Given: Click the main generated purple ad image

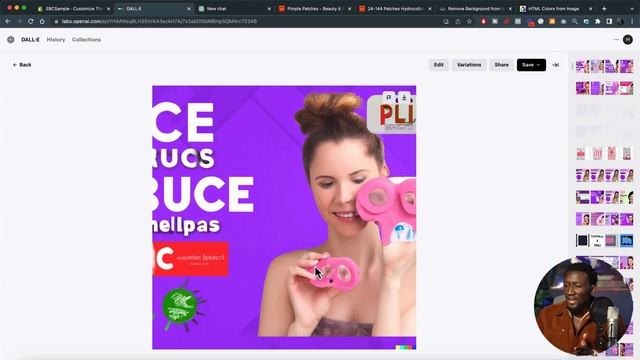Looking at the screenshot, I should (x=284, y=217).
